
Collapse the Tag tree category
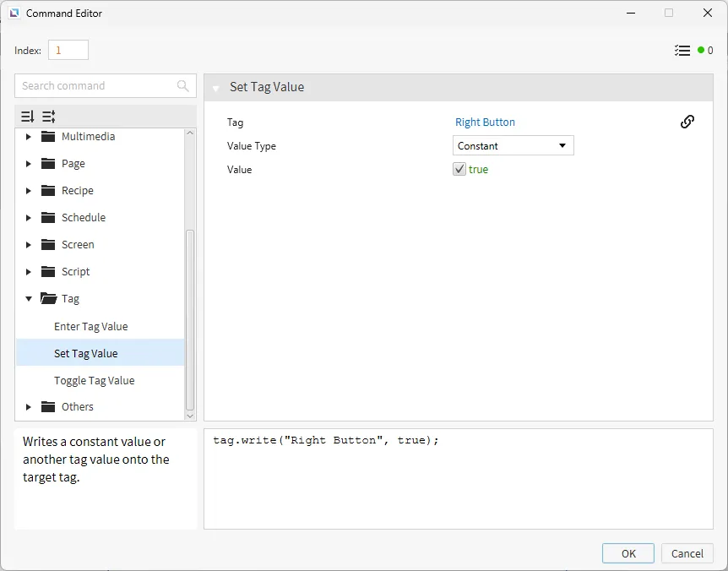[29, 299]
